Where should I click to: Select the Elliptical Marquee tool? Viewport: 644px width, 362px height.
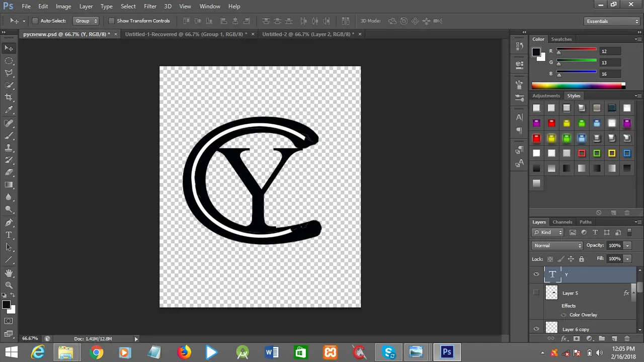9,61
